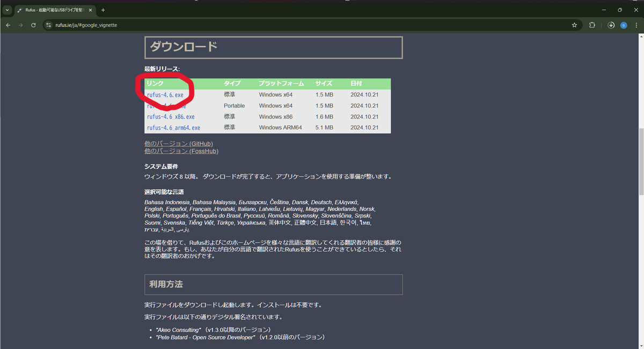644x349 pixels.
Task: Click the システム要件 heading
Action: 161,166
